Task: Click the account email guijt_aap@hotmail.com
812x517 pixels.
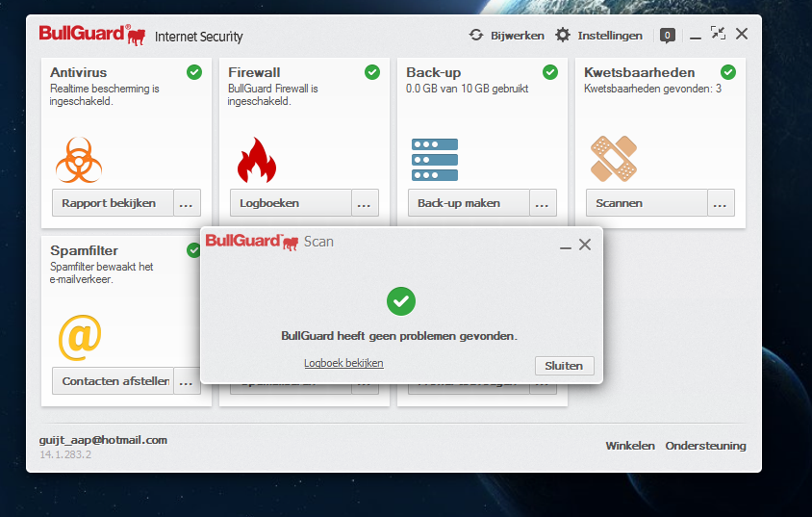Action: [103, 440]
